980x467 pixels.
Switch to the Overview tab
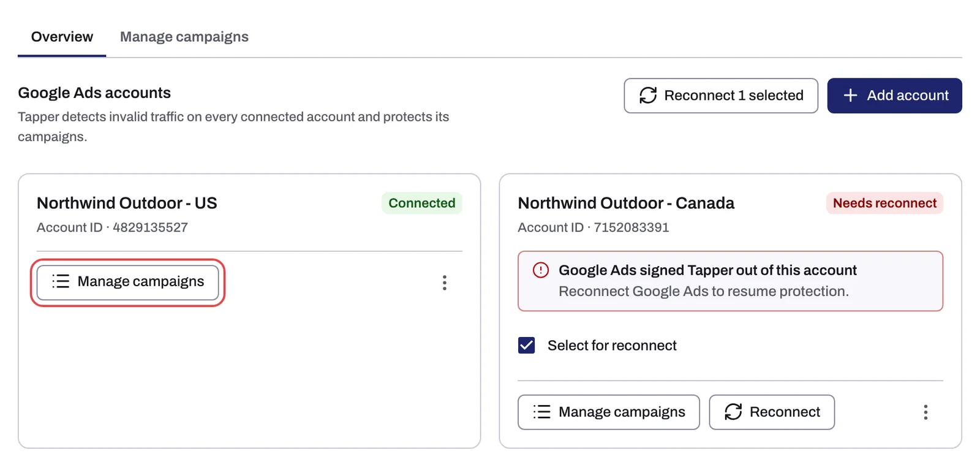[x=62, y=37]
